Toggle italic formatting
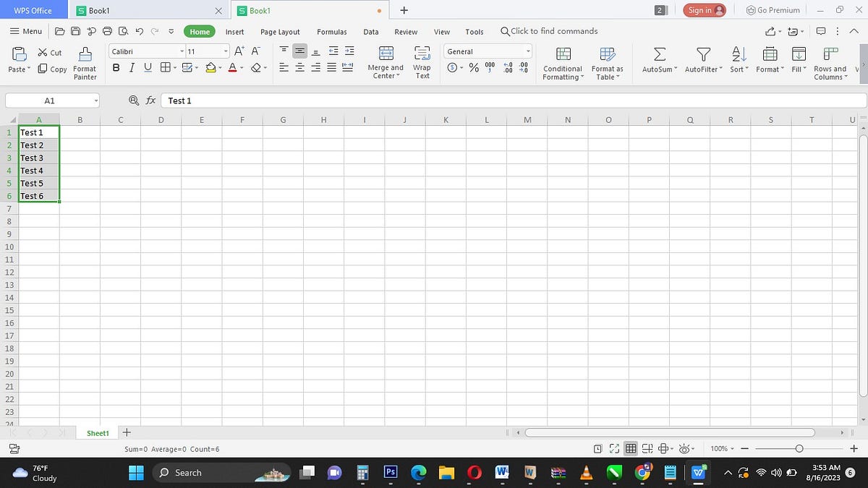868x488 pixels. tap(132, 67)
